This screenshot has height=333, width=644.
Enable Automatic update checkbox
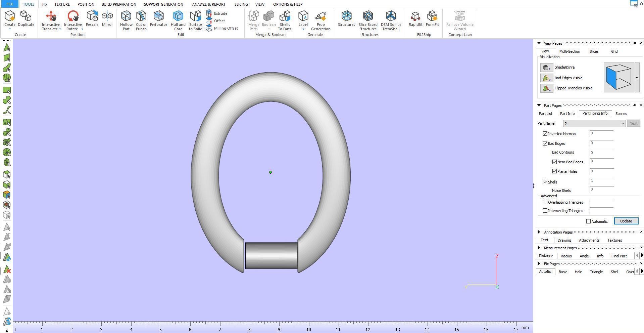[x=588, y=221]
